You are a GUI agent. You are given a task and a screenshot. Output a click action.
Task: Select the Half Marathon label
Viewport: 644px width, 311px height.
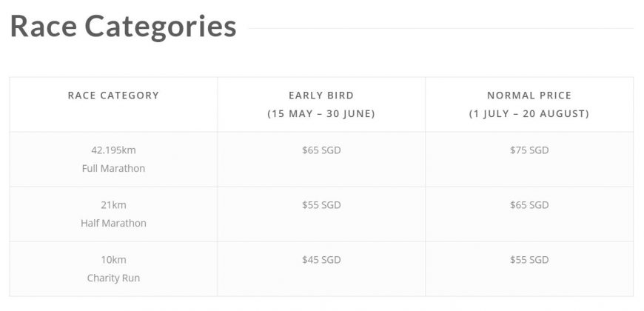(x=113, y=224)
